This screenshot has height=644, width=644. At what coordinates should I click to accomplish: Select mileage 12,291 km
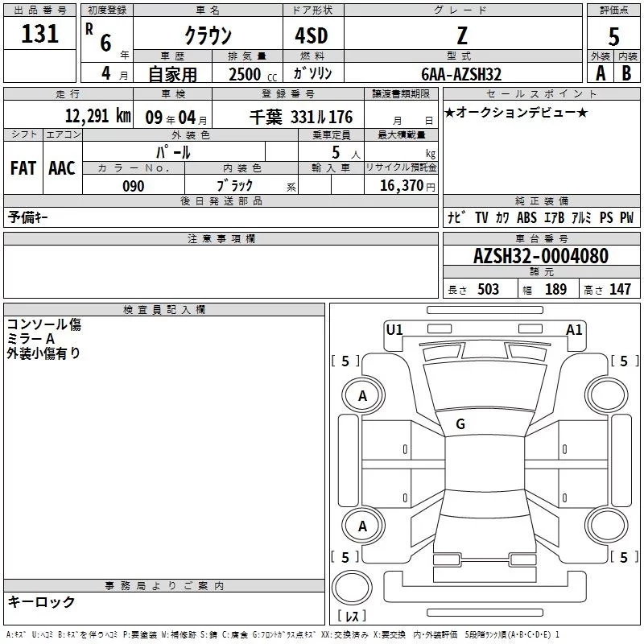coord(97,115)
